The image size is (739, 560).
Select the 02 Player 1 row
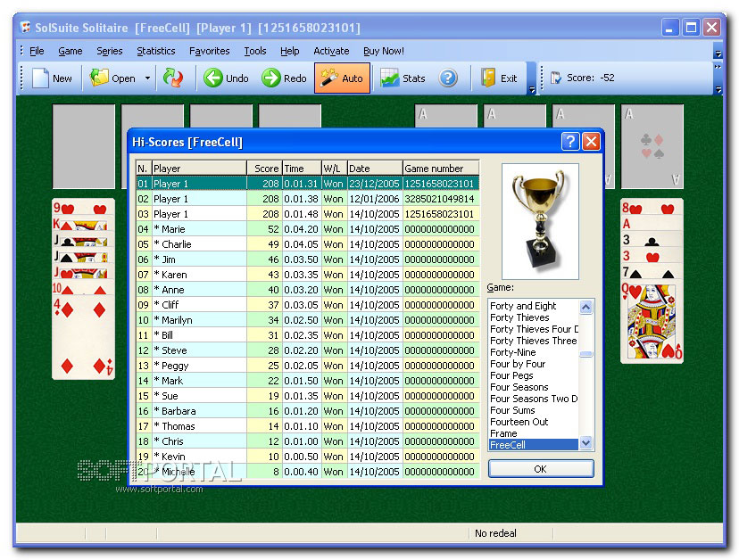point(308,199)
